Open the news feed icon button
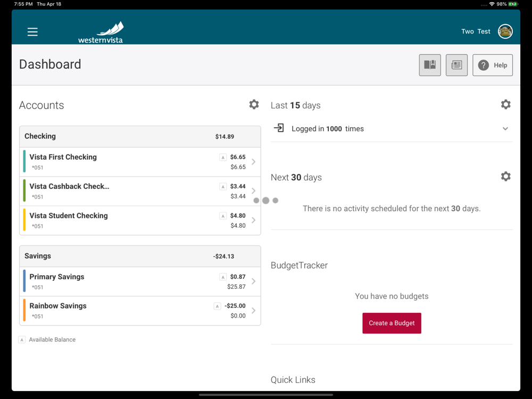 [x=456, y=65]
